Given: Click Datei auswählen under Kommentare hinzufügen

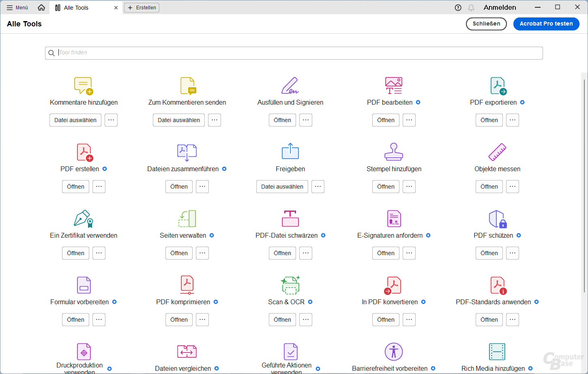Looking at the screenshot, I should coord(75,120).
